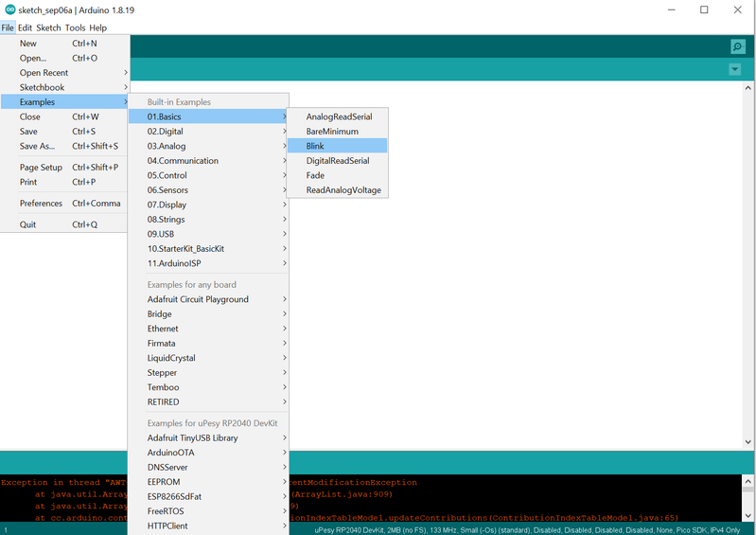The image size is (756, 535).
Task: Expand the 07.Display examples submenu
Action: pyautogui.click(x=208, y=205)
